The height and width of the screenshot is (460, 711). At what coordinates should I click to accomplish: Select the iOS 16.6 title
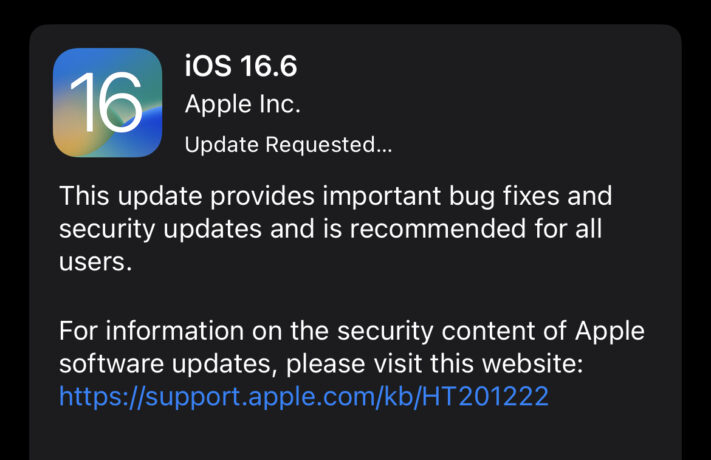[x=241, y=66]
